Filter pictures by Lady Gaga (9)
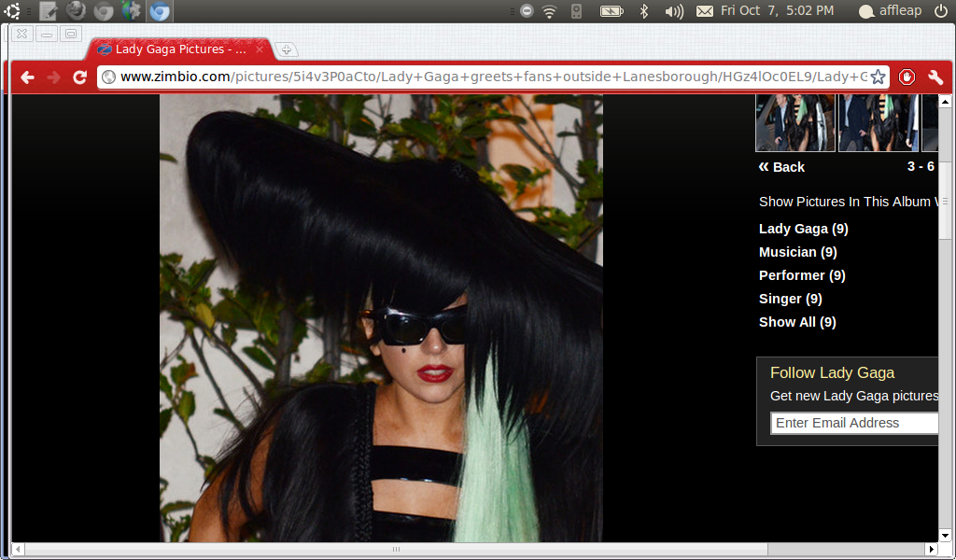This screenshot has height=560, width=956. click(x=804, y=229)
